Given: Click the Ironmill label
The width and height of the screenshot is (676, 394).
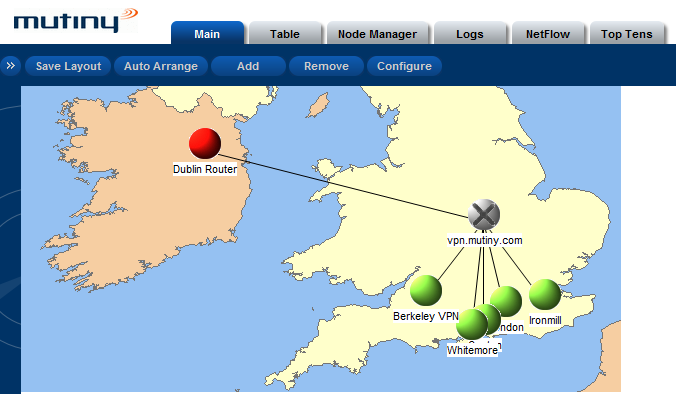Looking at the screenshot, I should coord(545,320).
